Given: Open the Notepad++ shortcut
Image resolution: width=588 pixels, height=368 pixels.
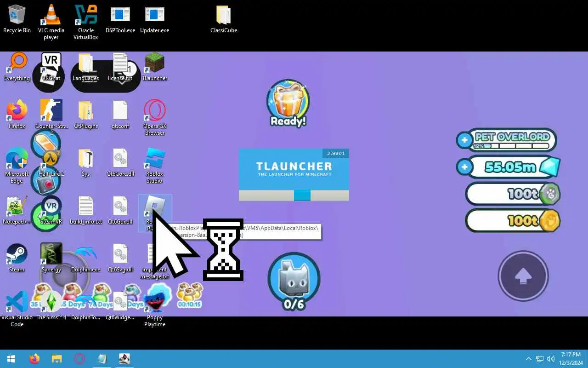Looking at the screenshot, I should click(17, 211).
